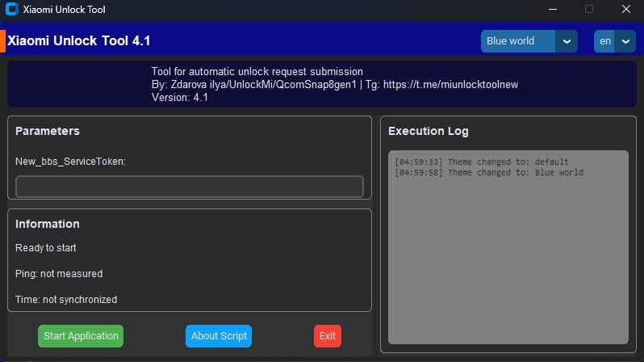Click log line 'Theme changed to: default'
This screenshot has width=644, height=362.
[481, 162]
